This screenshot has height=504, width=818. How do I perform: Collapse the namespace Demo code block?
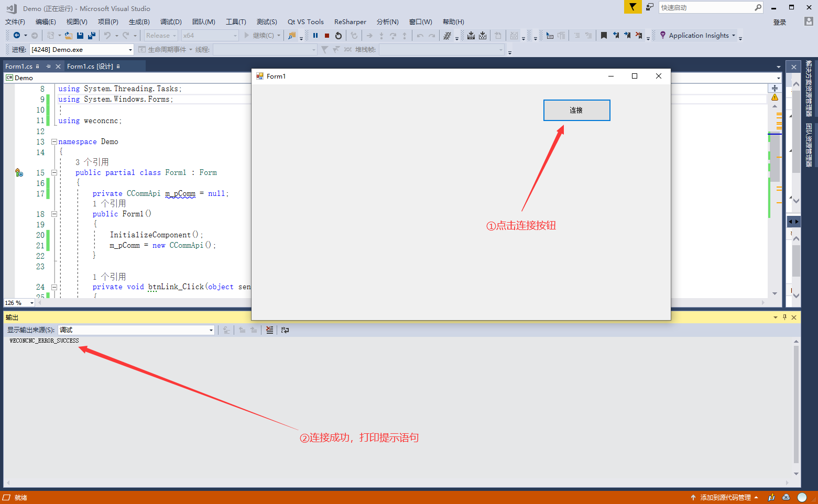pyautogui.click(x=54, y=141)
